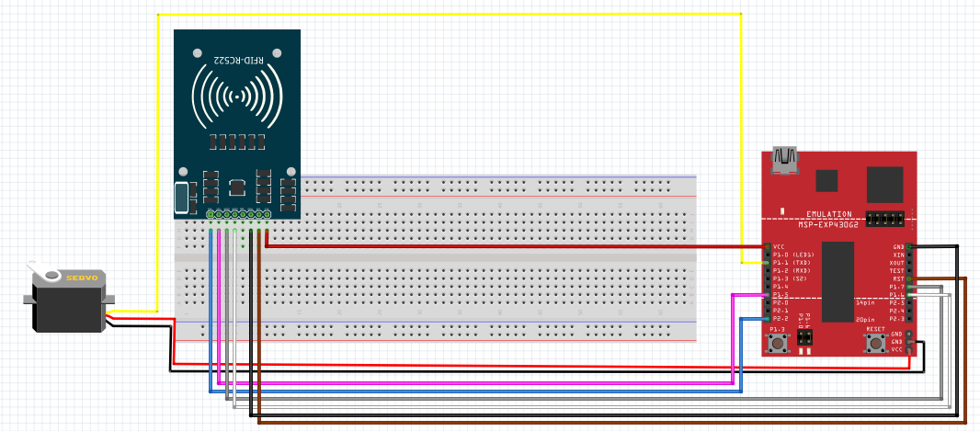980x431 pixels.
Task: Click the 20pin label
Action: (866, 319)
